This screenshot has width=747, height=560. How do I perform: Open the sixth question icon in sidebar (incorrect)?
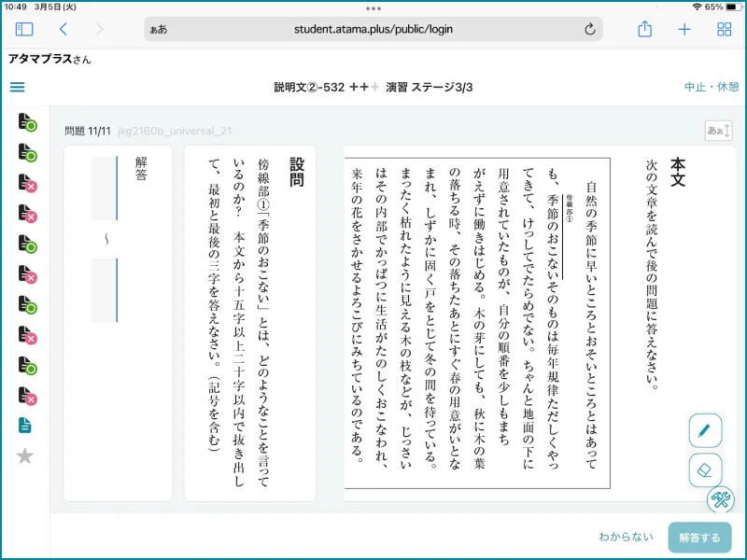tap(27, 274)
